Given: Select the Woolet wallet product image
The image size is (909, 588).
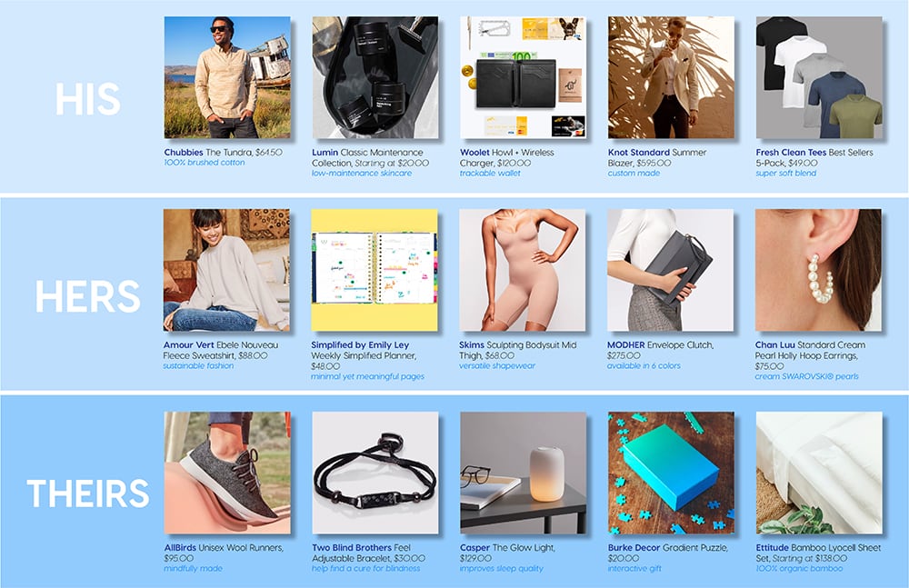Looking at the screenshot, I should 523,77.
